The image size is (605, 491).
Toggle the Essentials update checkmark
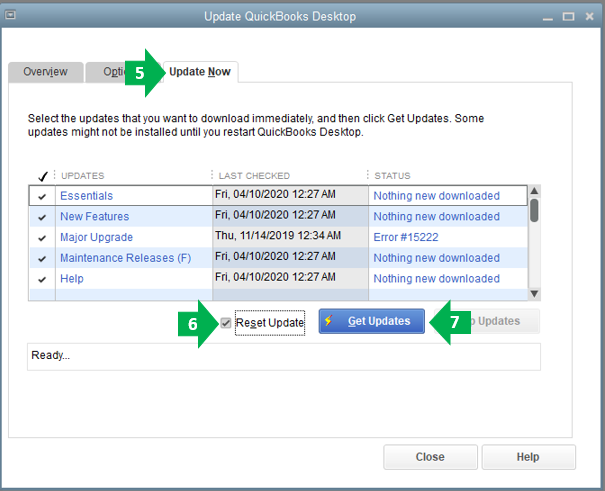(42, 196)
